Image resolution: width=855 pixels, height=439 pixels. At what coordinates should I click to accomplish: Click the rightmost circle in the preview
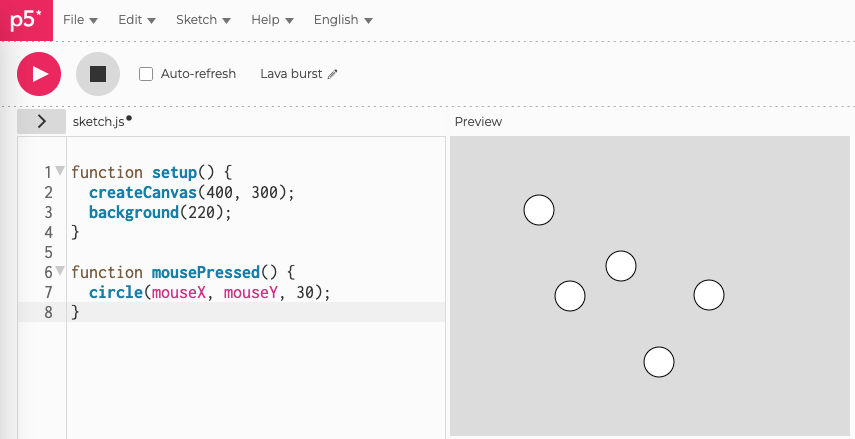click(x=708, y=295)
